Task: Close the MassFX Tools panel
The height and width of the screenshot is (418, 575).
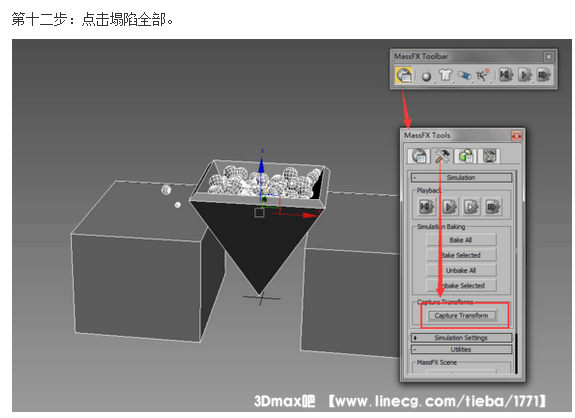Action: pyautogui.click(x=516, y=136)
